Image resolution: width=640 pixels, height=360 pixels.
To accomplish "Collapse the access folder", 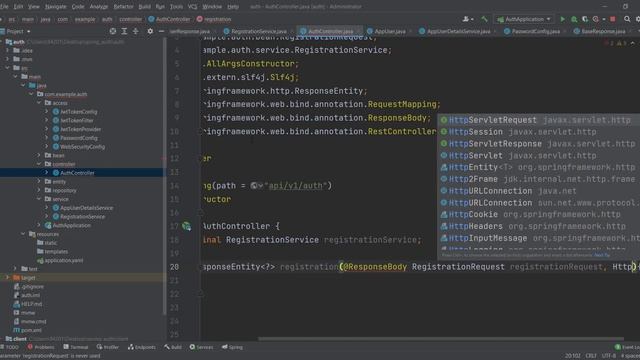I will pos(39,103).
